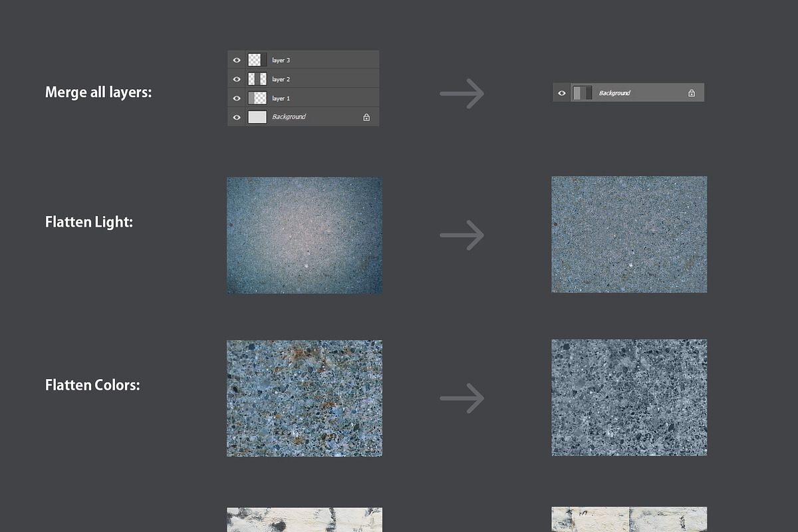Click the arrow in the Merge all layers row

(462, 94)
